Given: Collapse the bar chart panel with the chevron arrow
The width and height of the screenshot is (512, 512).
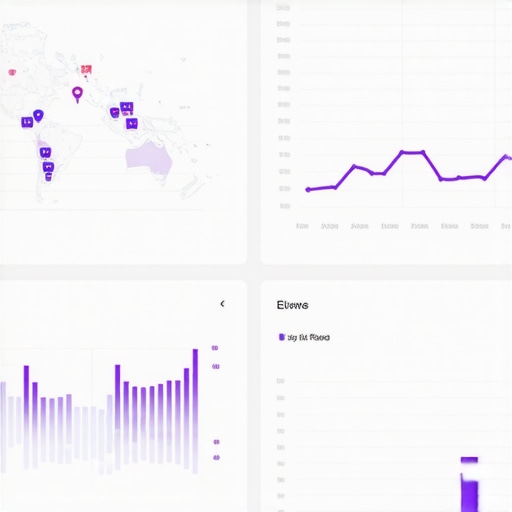Looking at the screenshot, I should click(x=222, y=304).
